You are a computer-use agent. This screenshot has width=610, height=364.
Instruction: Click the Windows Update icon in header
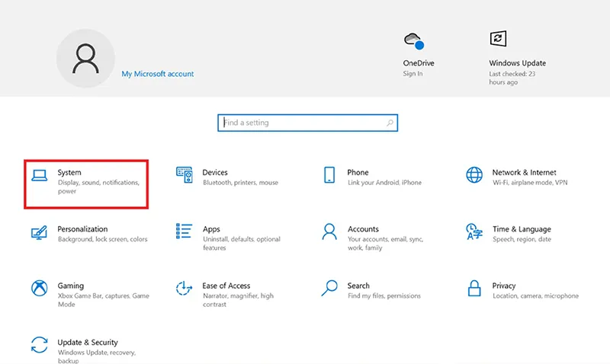click(498, 39)
